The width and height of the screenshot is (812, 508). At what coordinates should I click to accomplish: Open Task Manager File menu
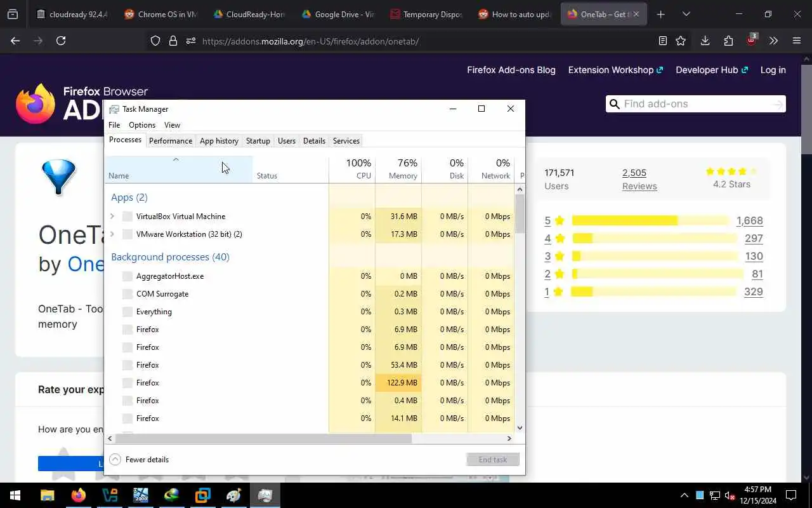tap(114, 125)
